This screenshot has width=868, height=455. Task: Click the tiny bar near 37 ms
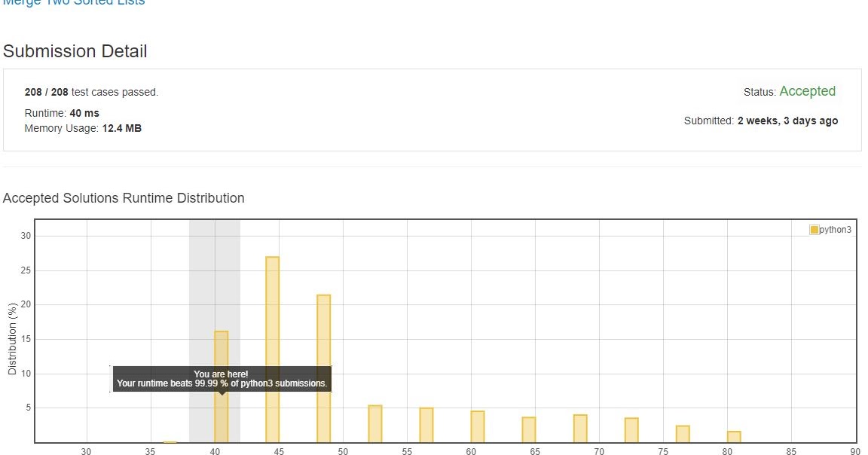(170, 442)
